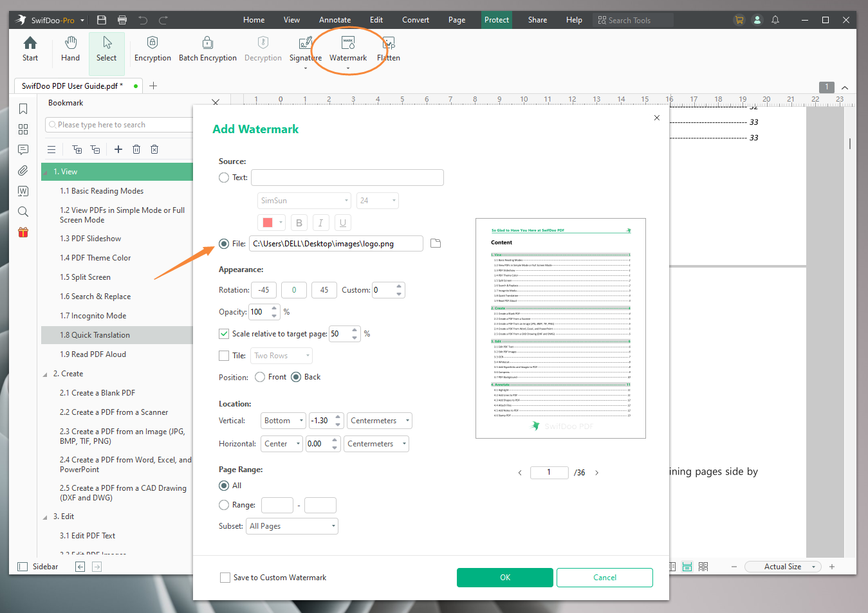Open the SimSun font dropdown

pos(304,201)
